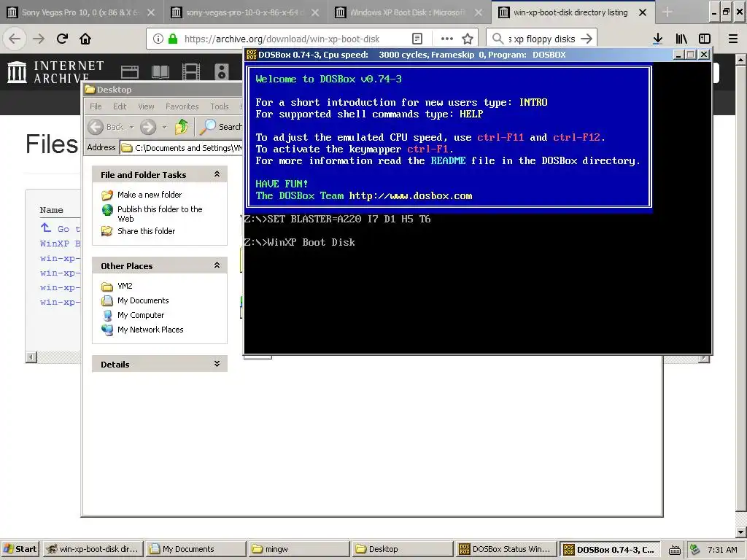Open a new Firefox tab with plus
The width and height of the screenshot is (747, 560).
pyautogui.click(x=667, y=12)
